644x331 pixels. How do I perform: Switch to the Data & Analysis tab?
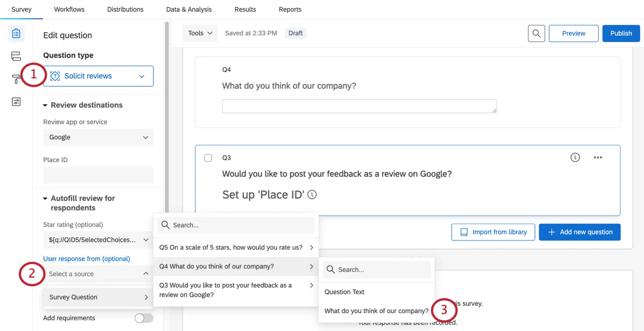[x=189, y=9]
